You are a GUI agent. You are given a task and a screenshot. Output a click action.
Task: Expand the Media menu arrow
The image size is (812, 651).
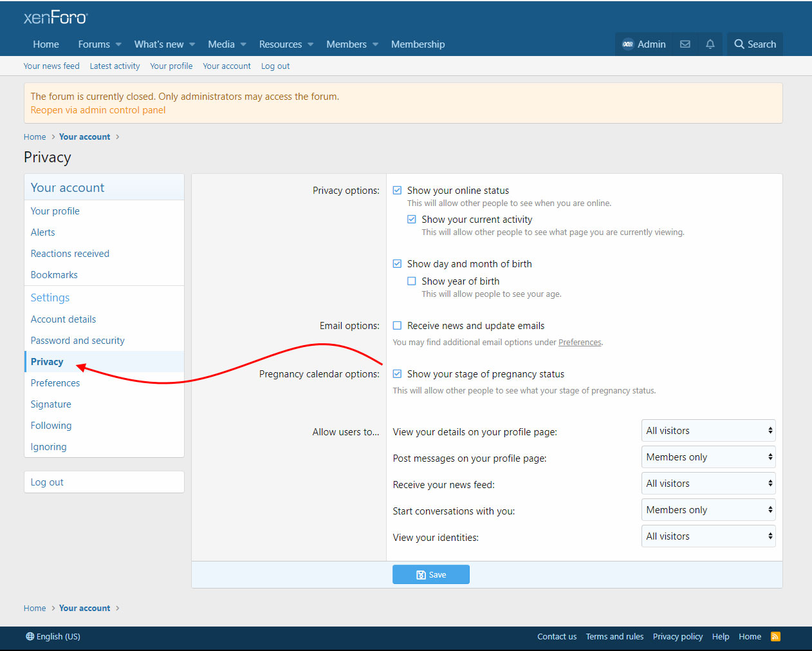point(243,44)
